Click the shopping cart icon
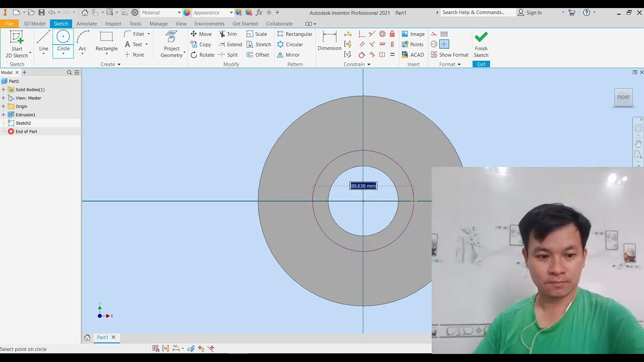 click(572, 13)
